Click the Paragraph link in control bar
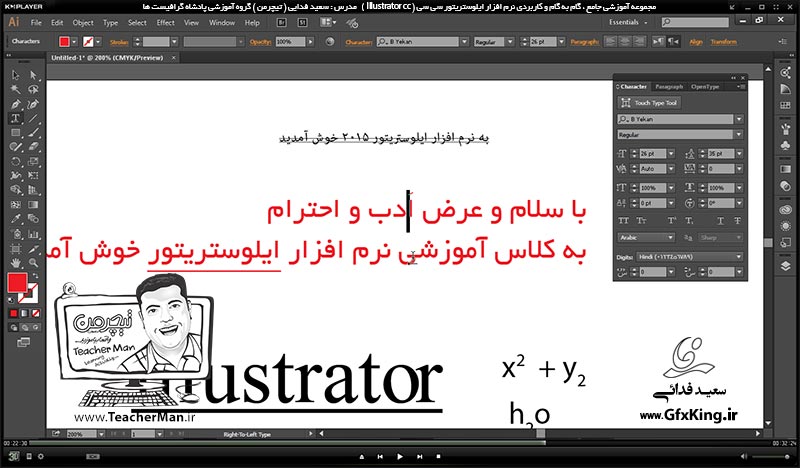 click(x=585, y=42)
